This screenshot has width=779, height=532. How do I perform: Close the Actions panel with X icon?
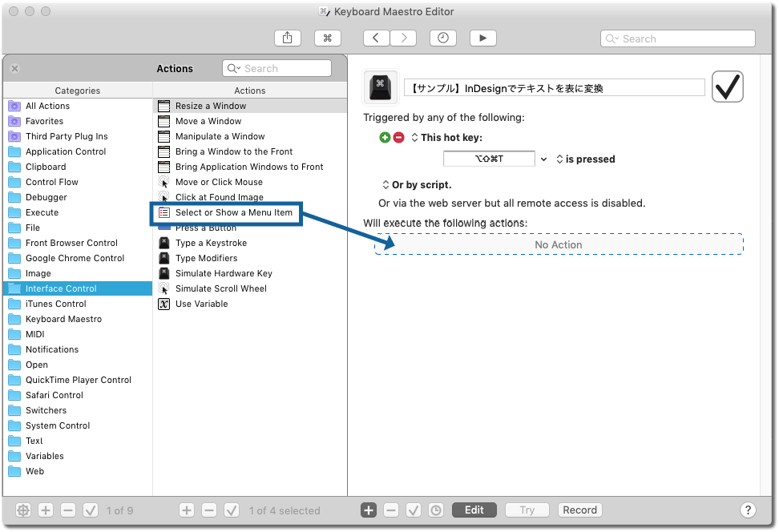[x=14, y=69]
